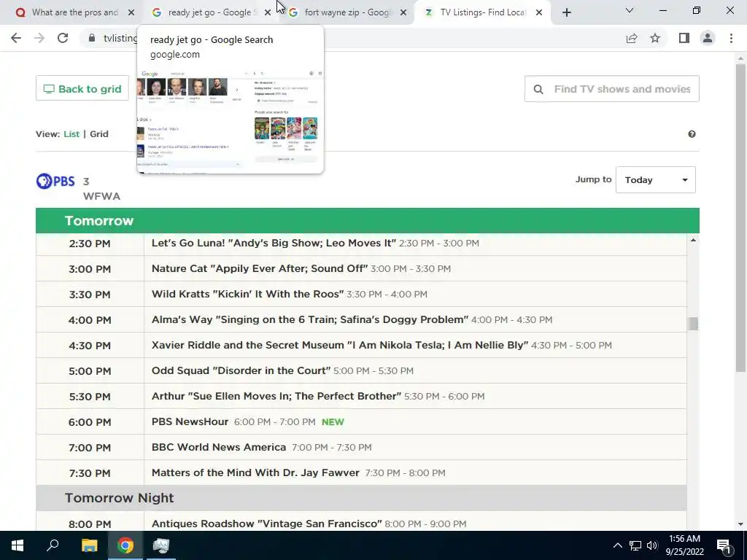
Task: Click the PBS channel logo
Action: 55,182
